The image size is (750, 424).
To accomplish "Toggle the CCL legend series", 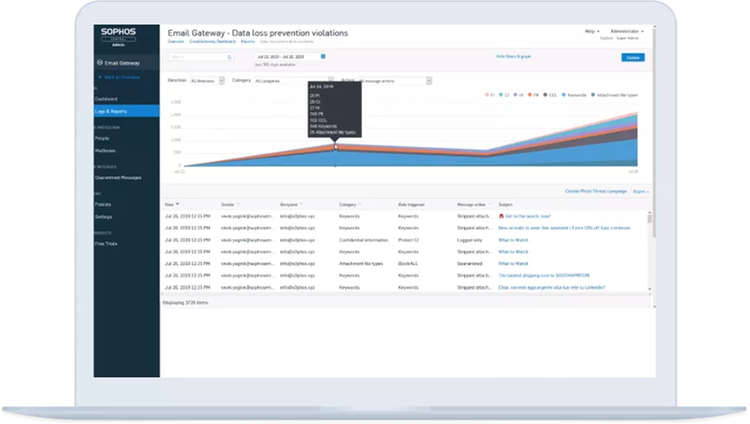I will [x=550, y=95].
